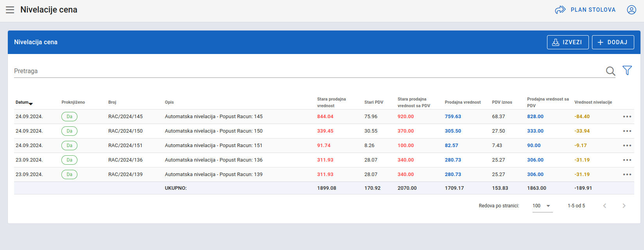Go to the previous page arrow

(605, 206)
